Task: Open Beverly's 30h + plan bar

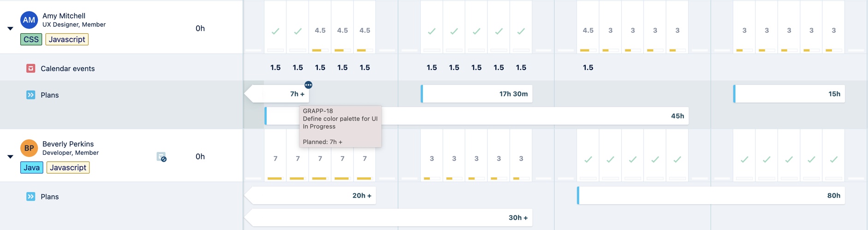Action: click(388, 218)
